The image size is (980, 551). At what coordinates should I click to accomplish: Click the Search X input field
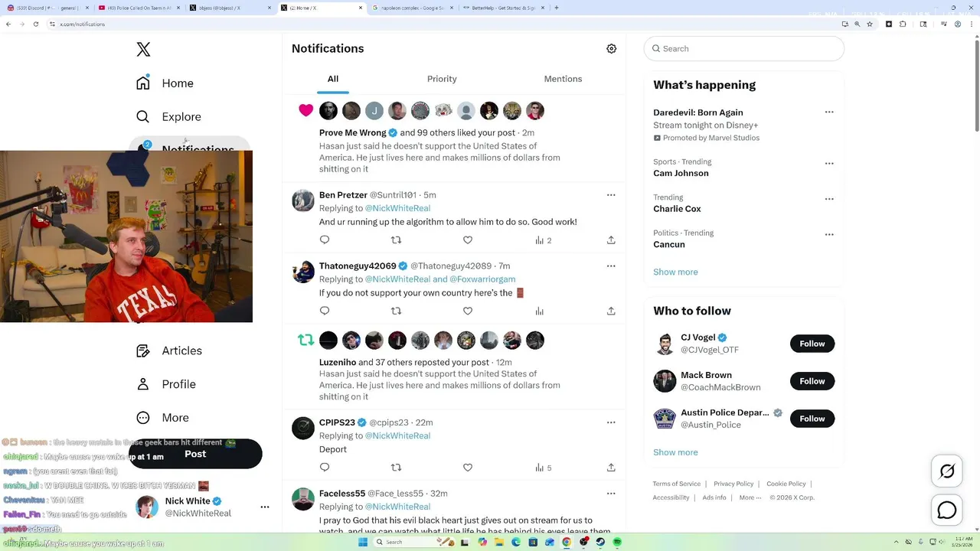pyautogui.click(x=744, y=49)
